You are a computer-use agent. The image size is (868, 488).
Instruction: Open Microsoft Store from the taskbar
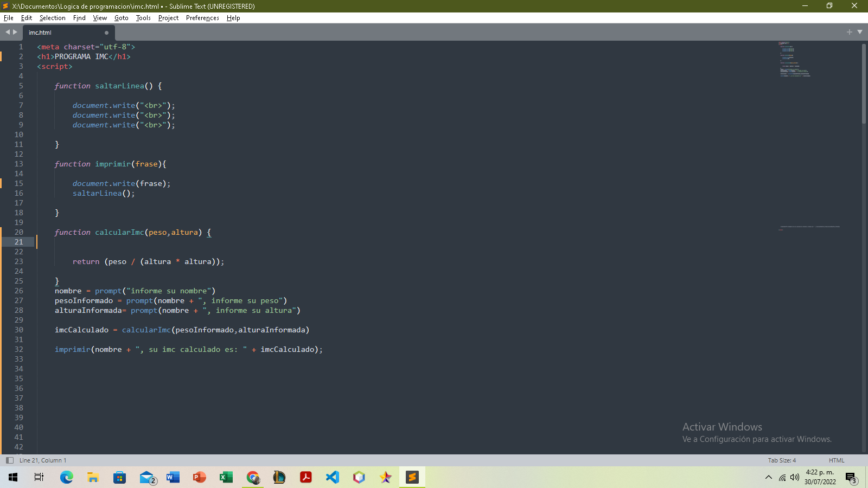click(x=119, y=477)
